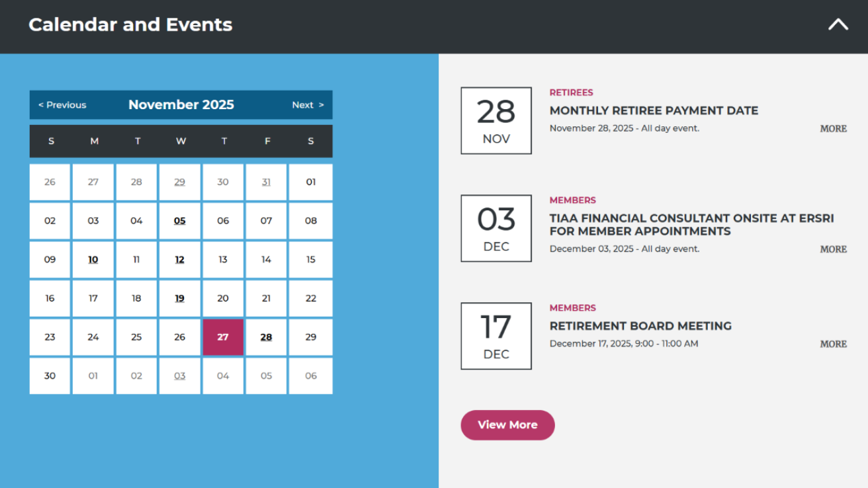Pick November 19 calendar date
Screen dimensions: 868x488
[x=180, y=298]
